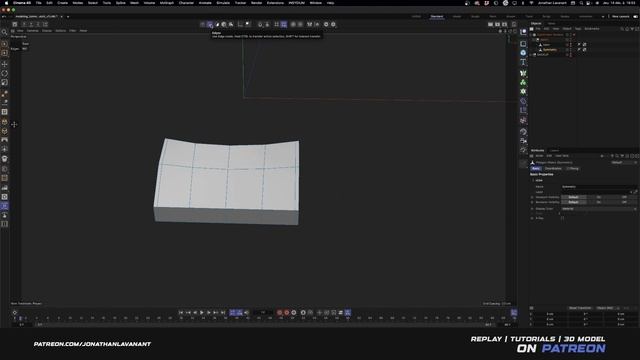Screen dimensions: 640x360
Task: Open Tags menu in Objects manager
Action: (578, 29)
